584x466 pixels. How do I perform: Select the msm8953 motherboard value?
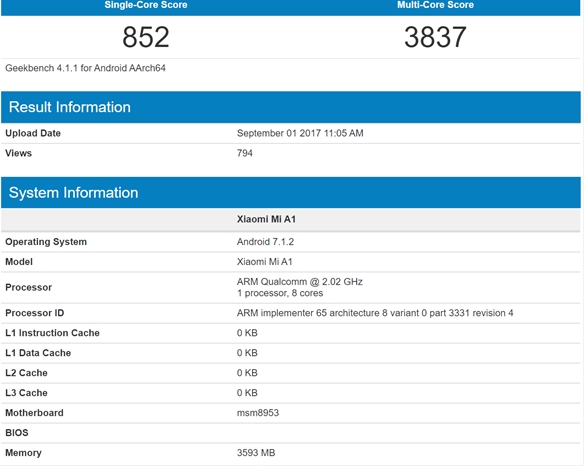click(258, 413)
